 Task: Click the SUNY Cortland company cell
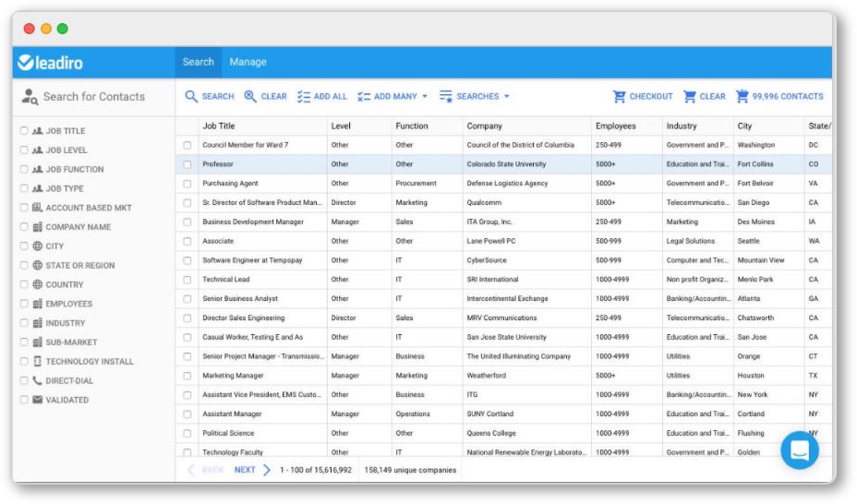(x=489, y=414)
